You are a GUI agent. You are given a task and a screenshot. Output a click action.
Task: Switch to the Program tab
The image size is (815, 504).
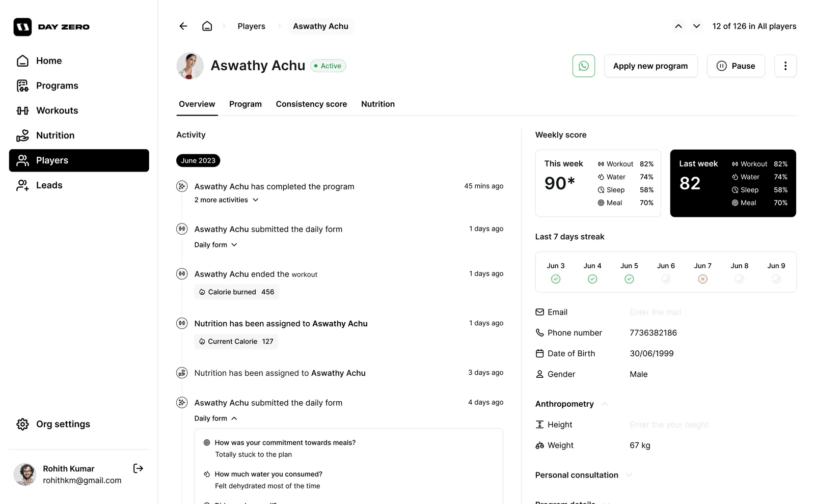[x=246, y=104]
